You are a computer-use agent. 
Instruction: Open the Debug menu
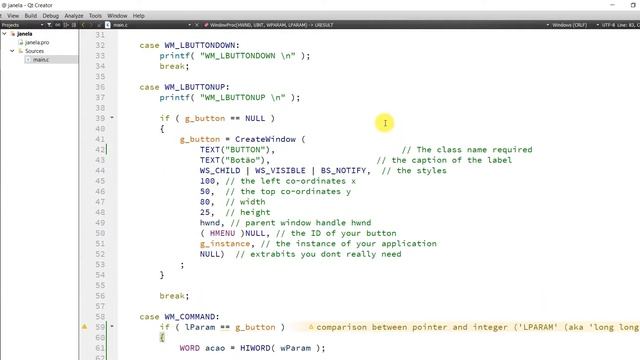pyautogui.click(x=51, y=16)
